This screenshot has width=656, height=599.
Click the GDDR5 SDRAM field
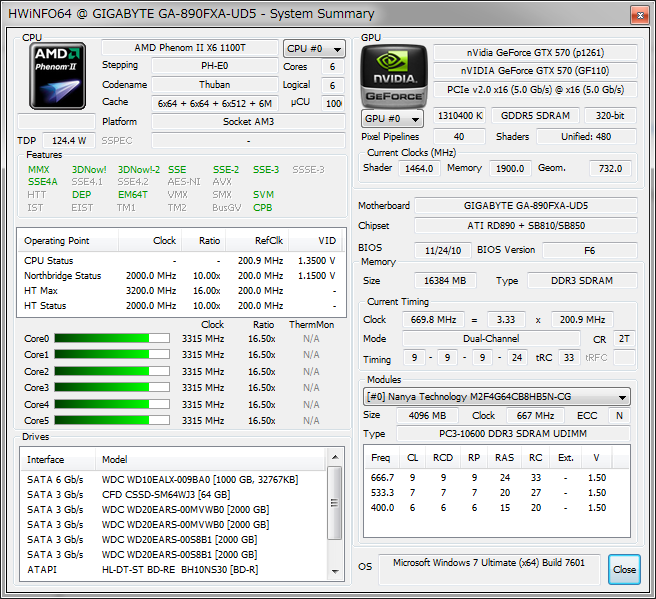pyautogui.click(x=535, y=115)
